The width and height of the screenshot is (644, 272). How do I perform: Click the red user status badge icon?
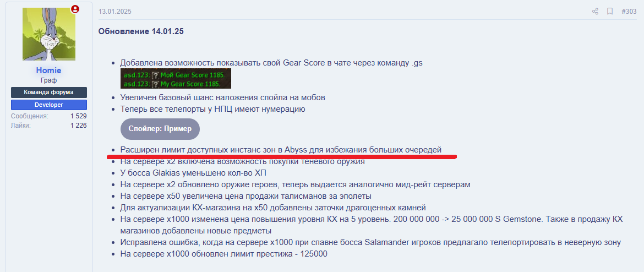pos(75,9)
